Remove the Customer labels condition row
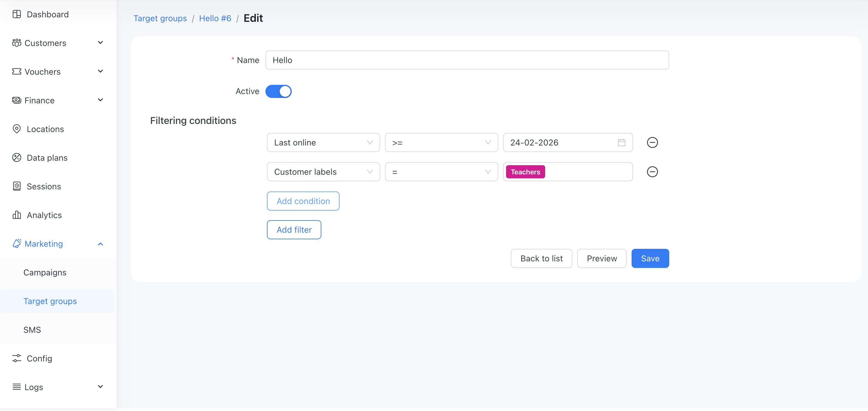Screen dimensions: 868x411 tap(652, 172)
